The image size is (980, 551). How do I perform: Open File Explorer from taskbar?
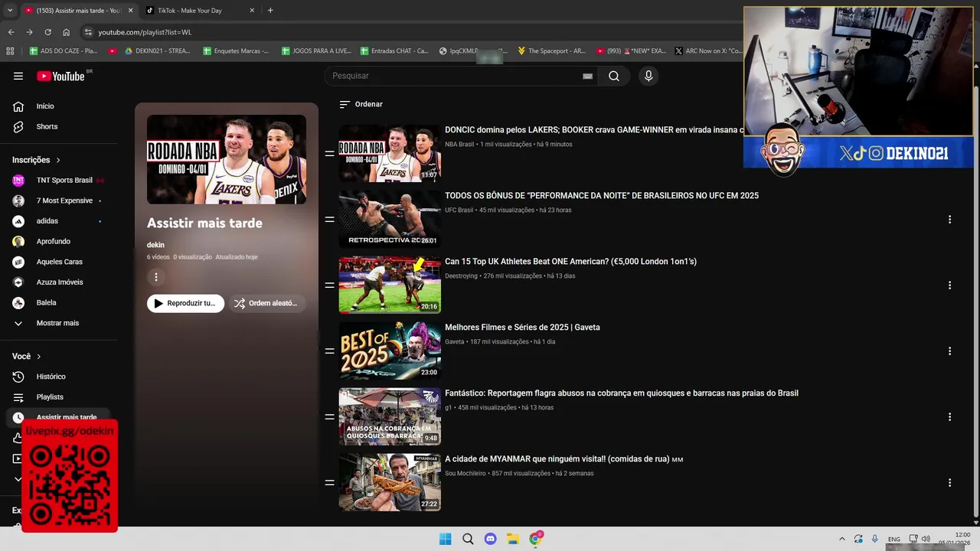point(513,539)
